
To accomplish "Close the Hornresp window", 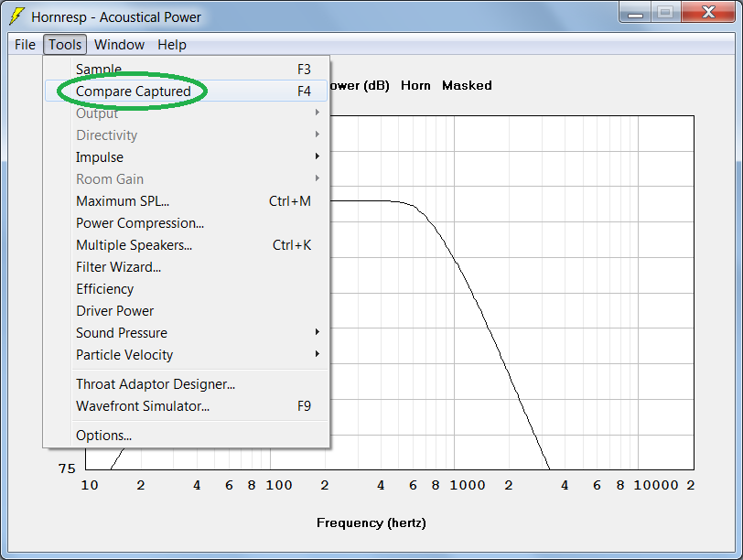I will tap(708, 12).
